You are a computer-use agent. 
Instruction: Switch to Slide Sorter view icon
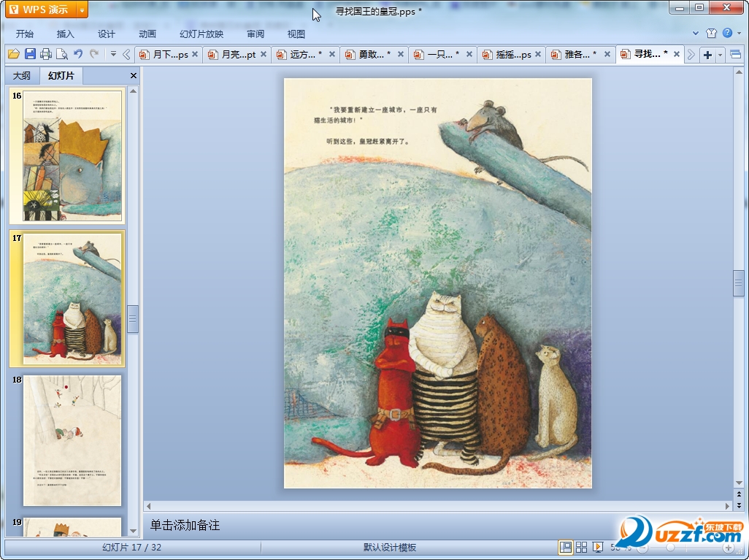tap(581, 547)
